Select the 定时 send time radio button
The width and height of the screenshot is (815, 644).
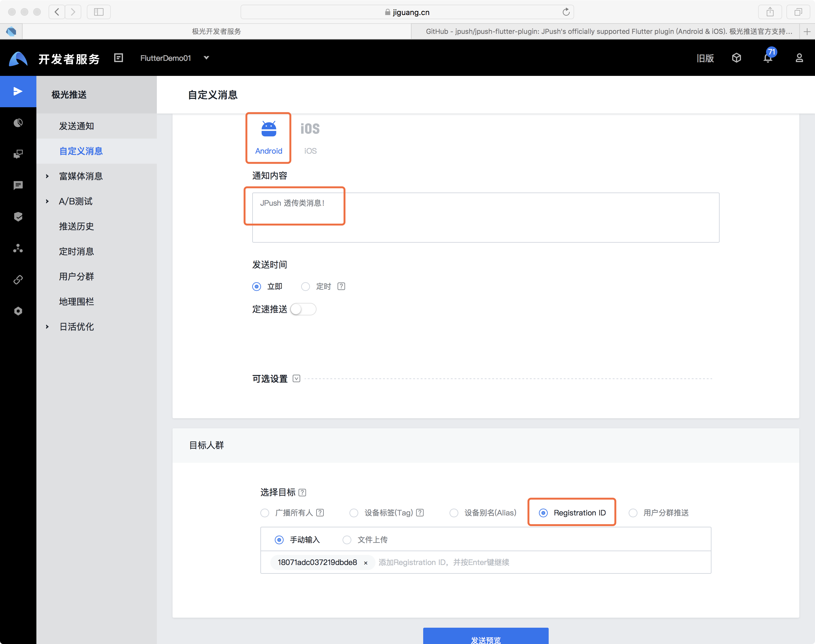click(x=306, y=287)
